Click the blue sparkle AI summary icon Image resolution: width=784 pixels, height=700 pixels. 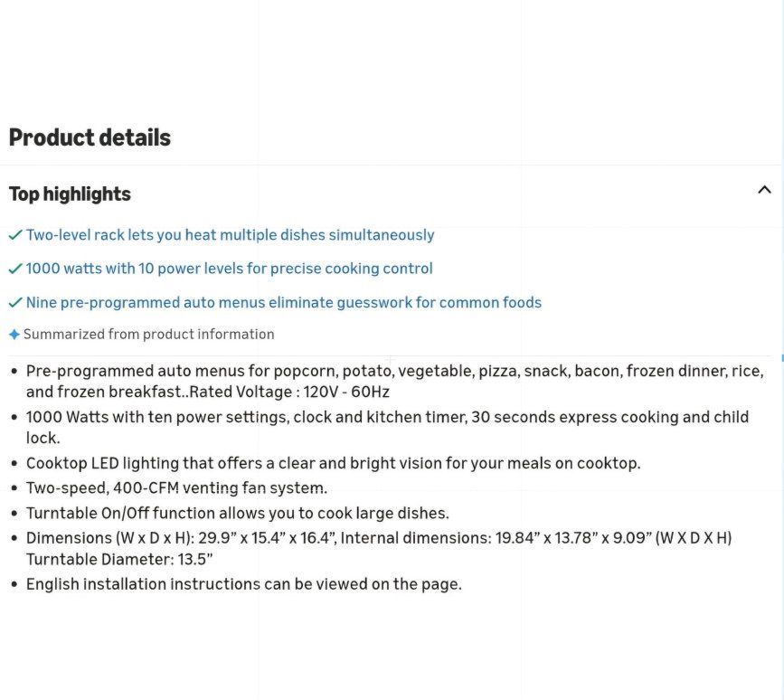(14, 335)
